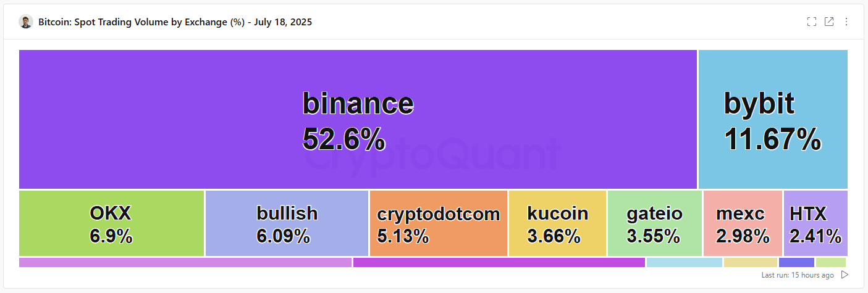Select the bybit 11.67% block

[x=773, y=119]
